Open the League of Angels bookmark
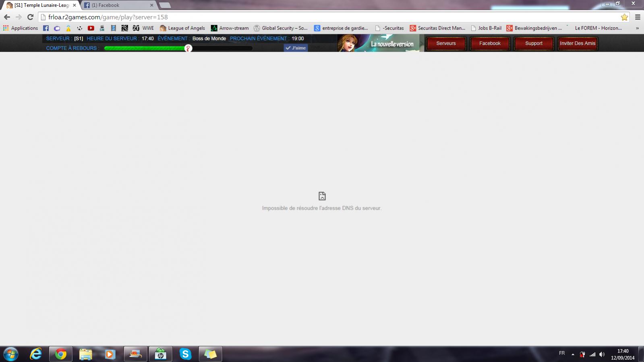Screen dimensions: 644x362 (182, 28)
